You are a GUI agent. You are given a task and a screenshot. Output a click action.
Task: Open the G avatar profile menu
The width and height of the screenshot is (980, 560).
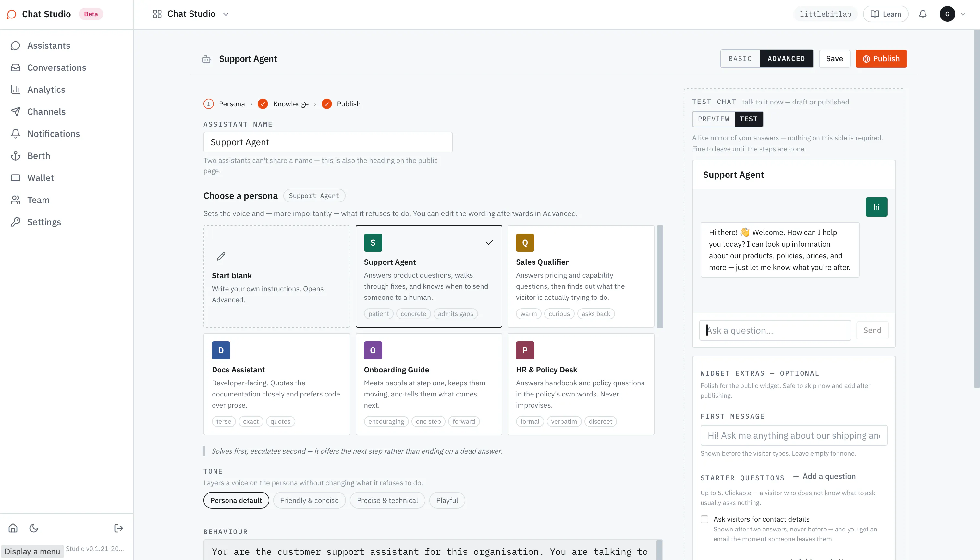click(947, 14)
